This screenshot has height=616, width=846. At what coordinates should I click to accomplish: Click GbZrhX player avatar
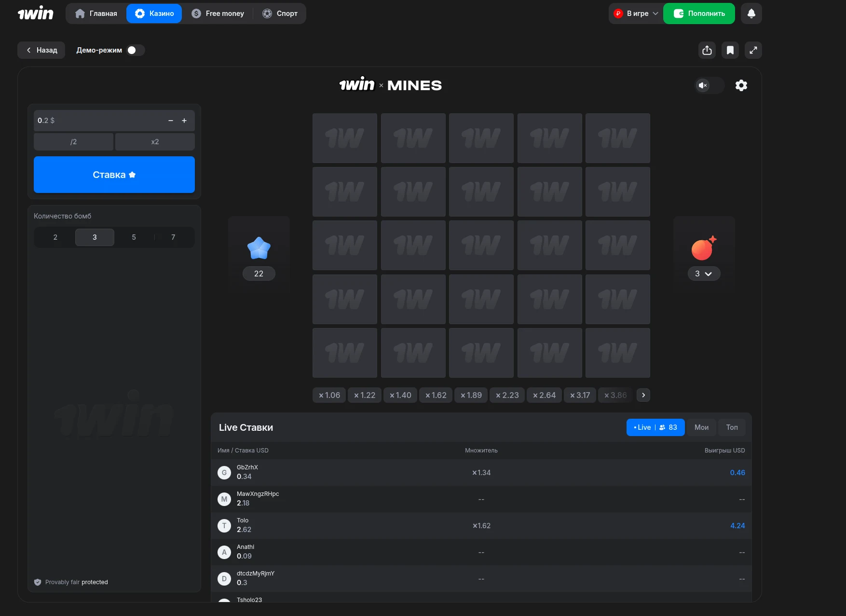(224, 473)
